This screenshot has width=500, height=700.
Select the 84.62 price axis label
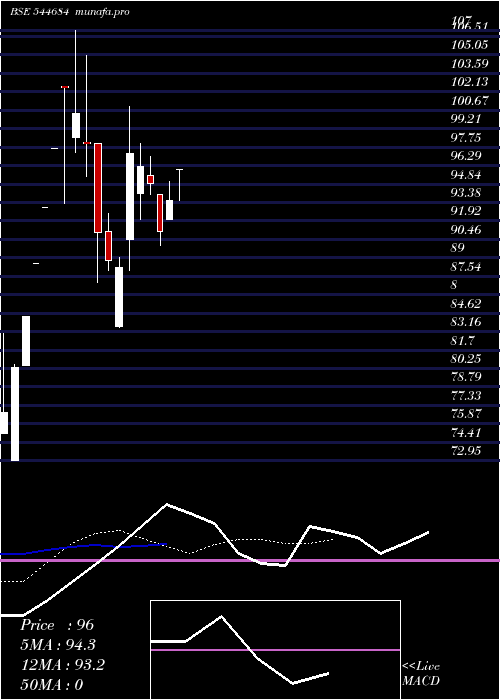pyautogui.click(x=466, y=304)
